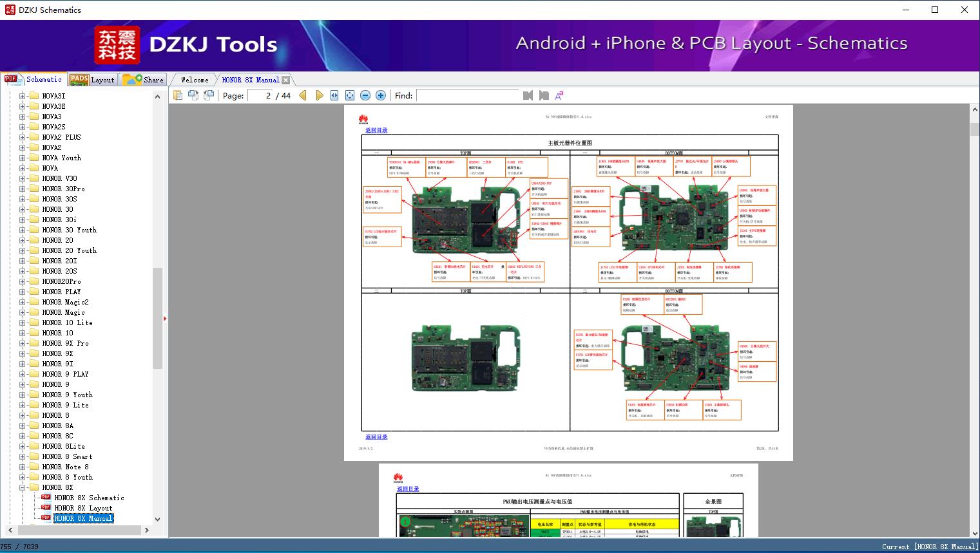Expand the HONOR 9X folder node
The image size is (980, 553).
click(x=23, y=353)
